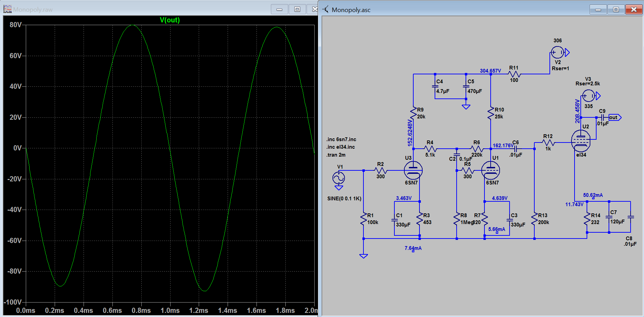Image resolution: width=644 pixels, height=317 pixels.
Task: Click the V(out) trace label
Action: (x=170, y=20)
